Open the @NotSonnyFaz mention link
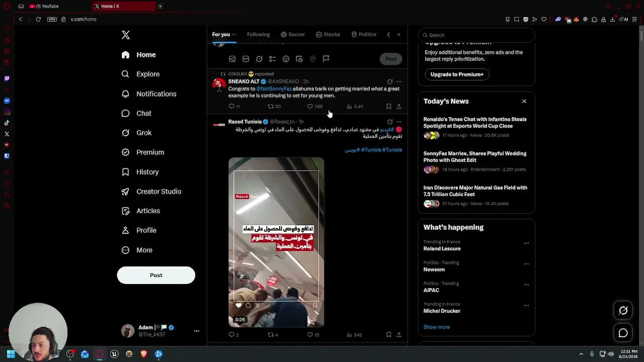Viewport: 644px width, 362px height. pyautogui.click(x=274, y=89)
